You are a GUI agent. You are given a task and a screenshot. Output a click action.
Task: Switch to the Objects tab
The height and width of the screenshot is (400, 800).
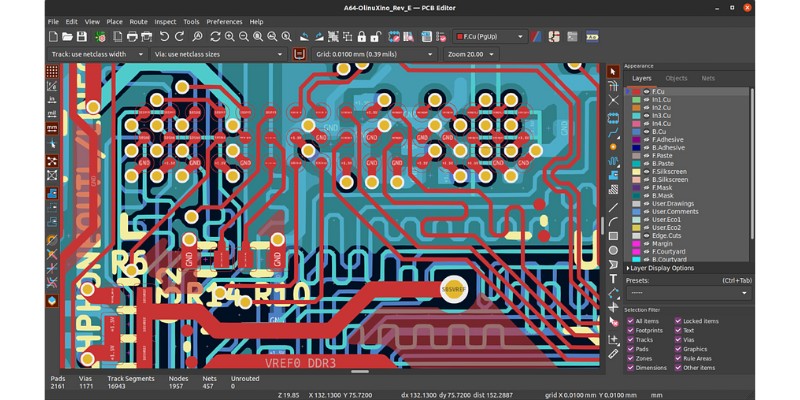pyautogui.click(x=676, y=79)
